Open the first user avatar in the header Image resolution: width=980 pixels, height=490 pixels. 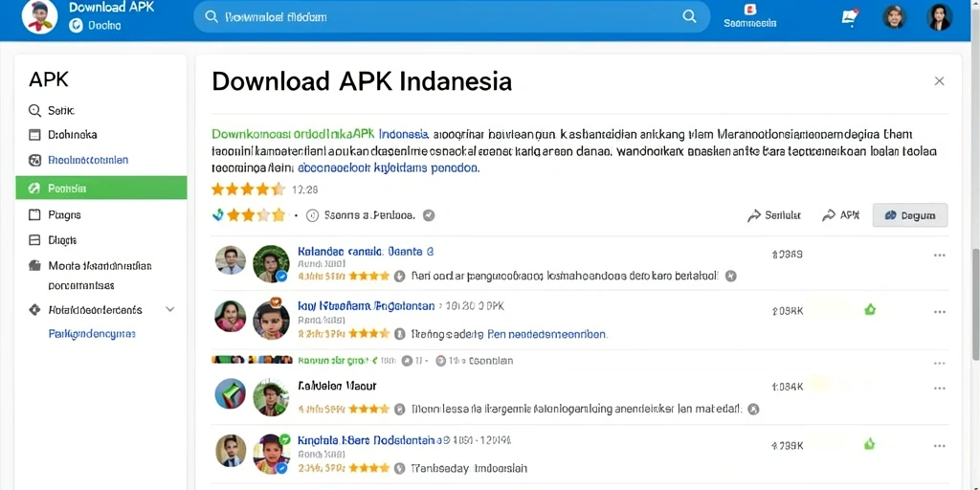pos(895,17)
